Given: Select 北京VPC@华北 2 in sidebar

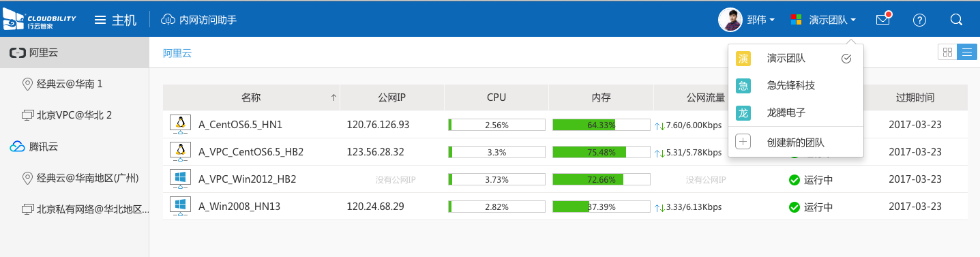Looking at the screenshot, I should click(x=74, y=115).
